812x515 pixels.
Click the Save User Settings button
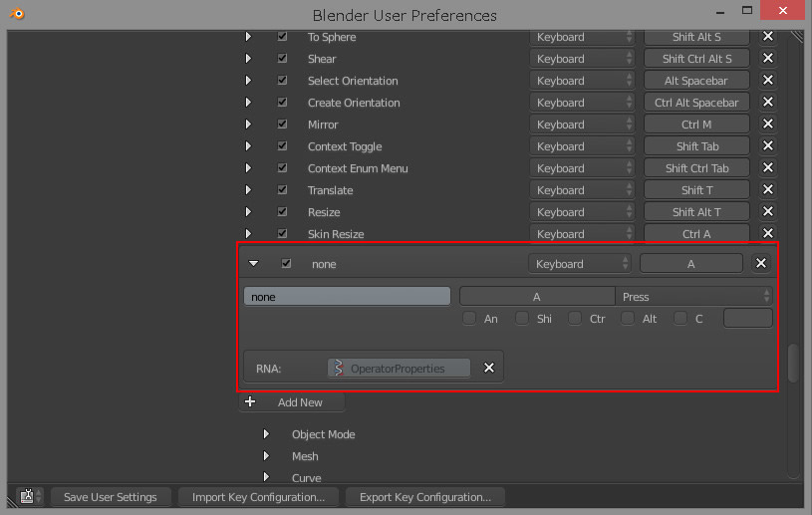coord(110,497)
